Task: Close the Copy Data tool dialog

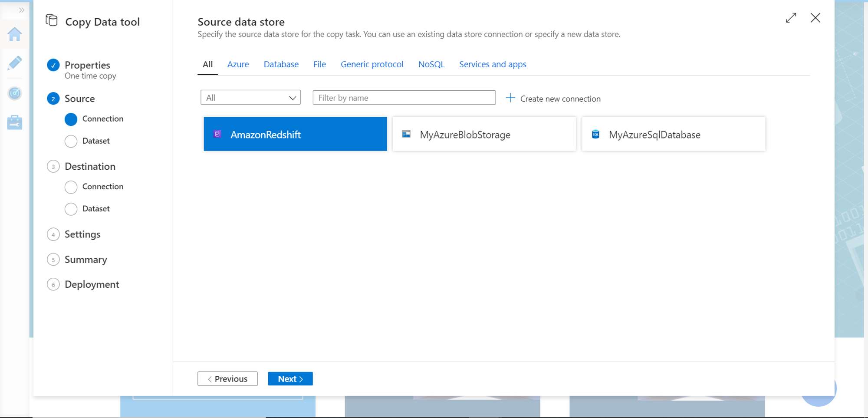Action: tap(815, 18)
